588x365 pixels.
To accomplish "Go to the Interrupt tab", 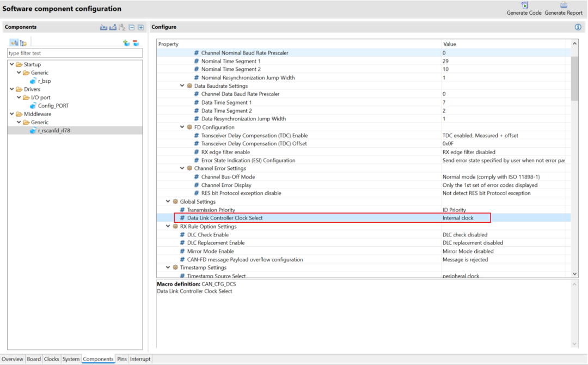I will coord(140,359).
